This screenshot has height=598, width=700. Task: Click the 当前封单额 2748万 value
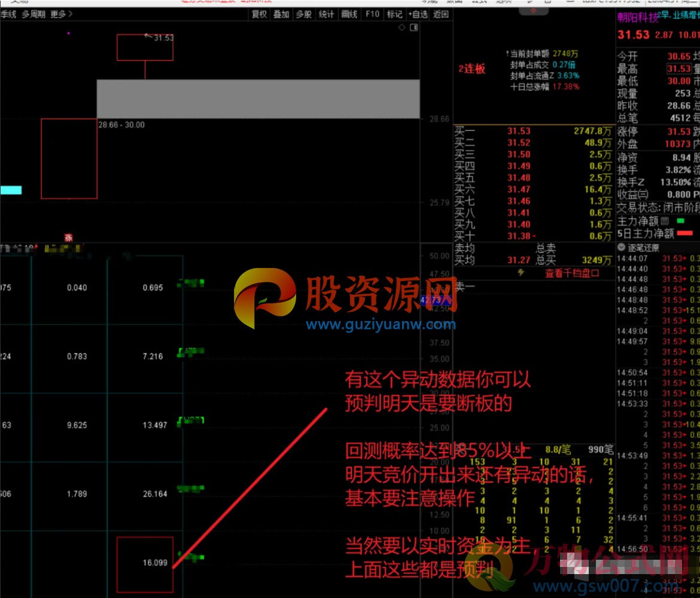[565, 54]
